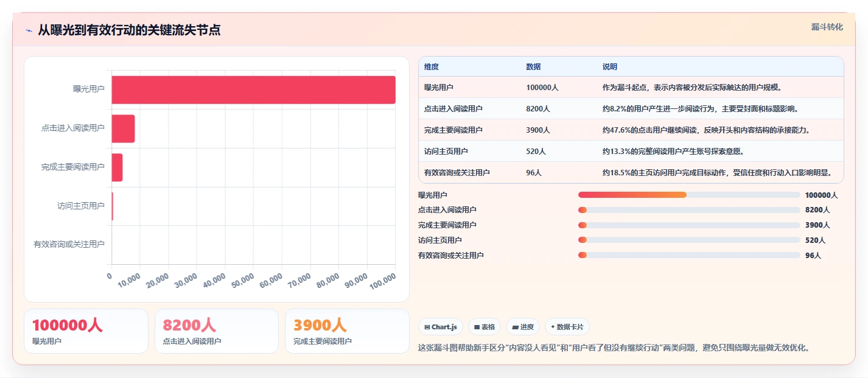Click the 3900人 data card
The width and height of the screenshot is (868, 378).
tap(347, 331)
